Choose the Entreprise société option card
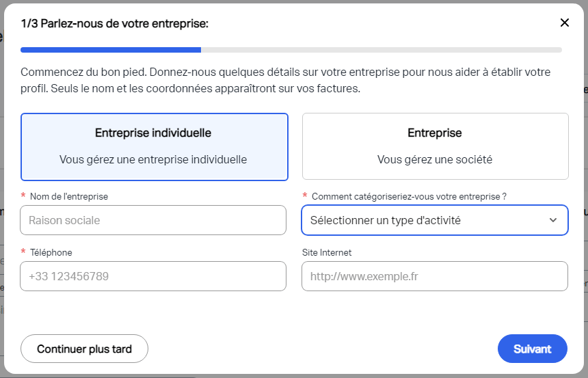This screenshot has width=588, height=378. (436, 146)
